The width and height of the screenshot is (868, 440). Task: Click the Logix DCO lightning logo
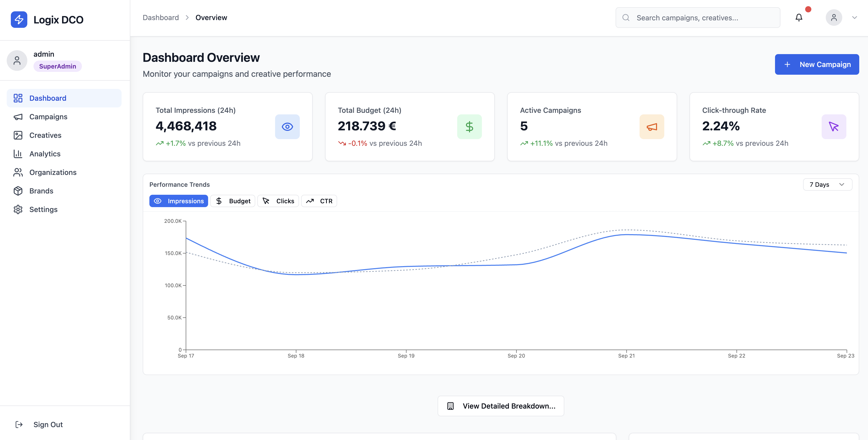19,20
